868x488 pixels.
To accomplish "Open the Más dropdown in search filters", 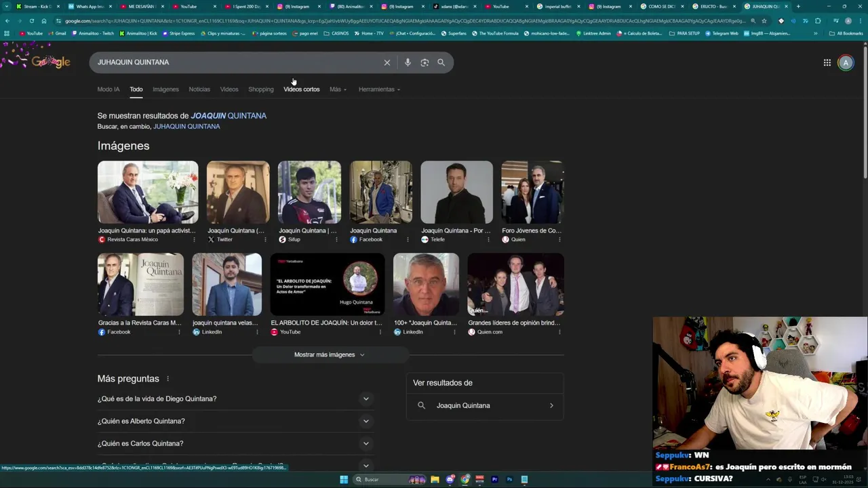I will click(x=338, y=89).
